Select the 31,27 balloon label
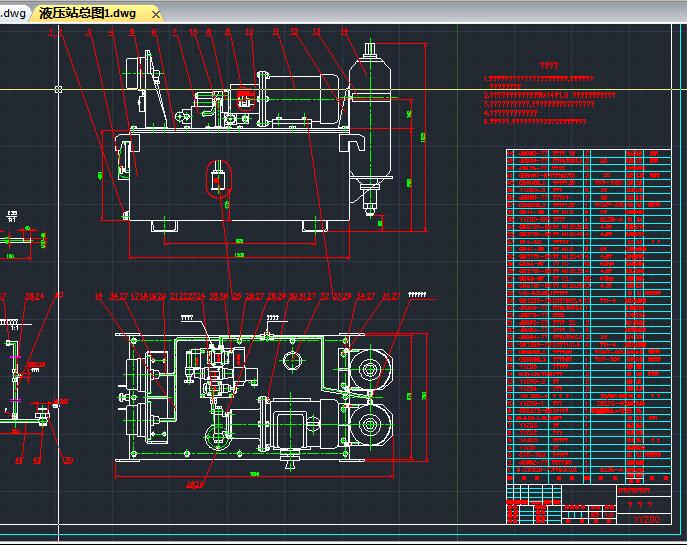Viewport: 687px width, 545px height. tap(391, 297)
